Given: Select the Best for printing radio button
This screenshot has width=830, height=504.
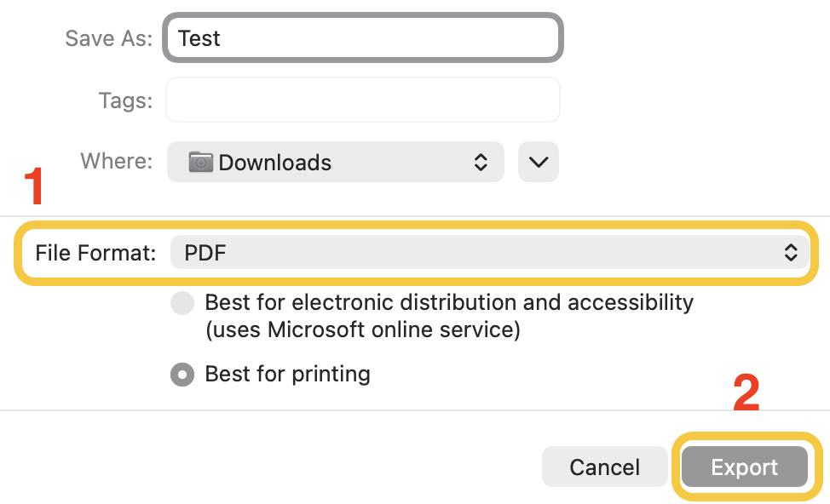Looking at the screenshot, I should [x=182, y=375].
